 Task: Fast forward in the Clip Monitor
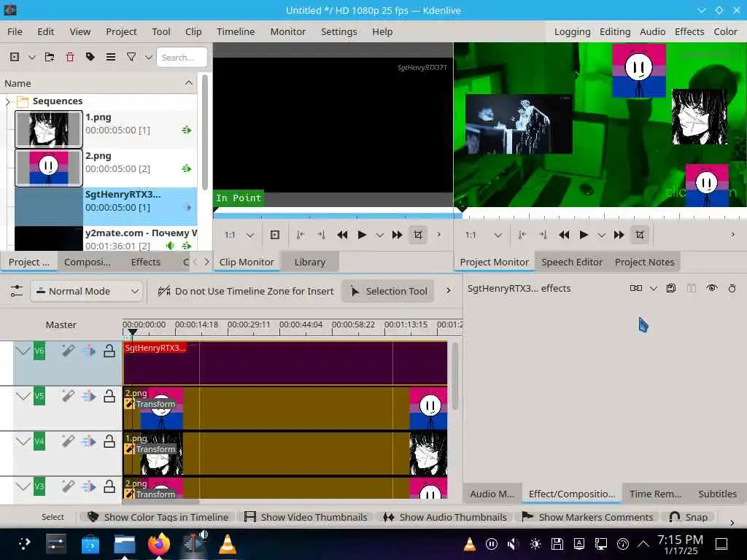click(398, 235)
